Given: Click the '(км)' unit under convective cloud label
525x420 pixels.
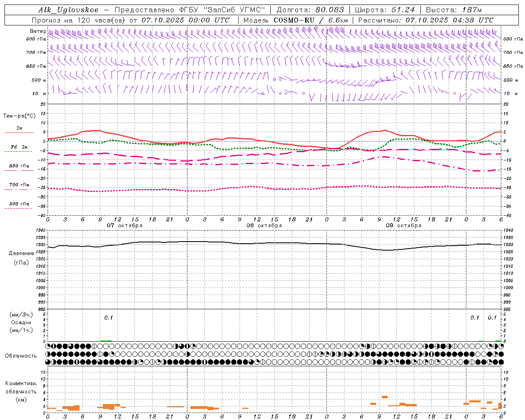Looking at the screenshot, I should click(x=21, y=399).
